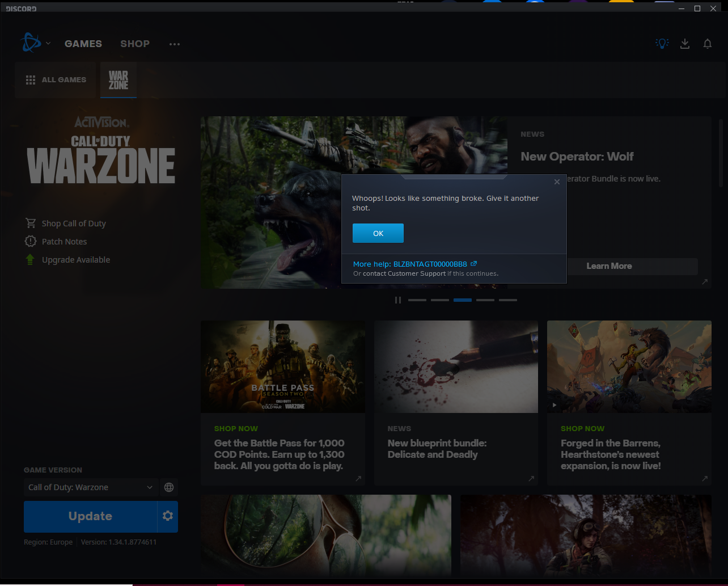This screenshot has width=728, height=586.
Task: Click the Hearthstone card's external arrow icon
Action: tap(705, 479)
